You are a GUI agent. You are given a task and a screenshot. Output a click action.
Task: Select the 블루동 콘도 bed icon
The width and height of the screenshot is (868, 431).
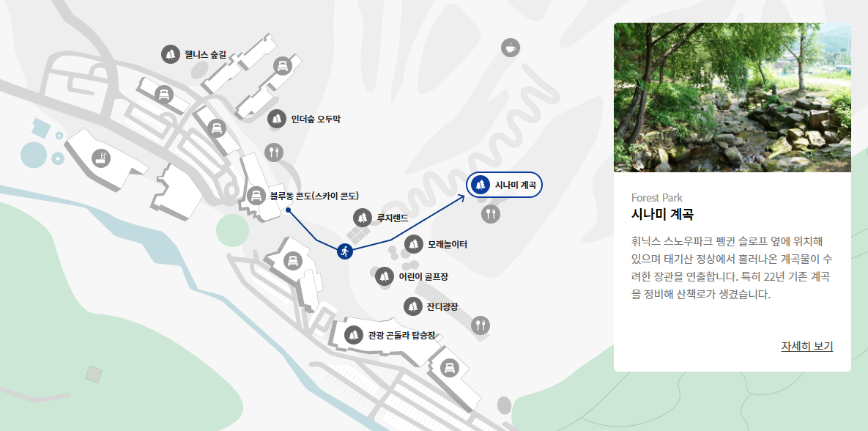256,196
